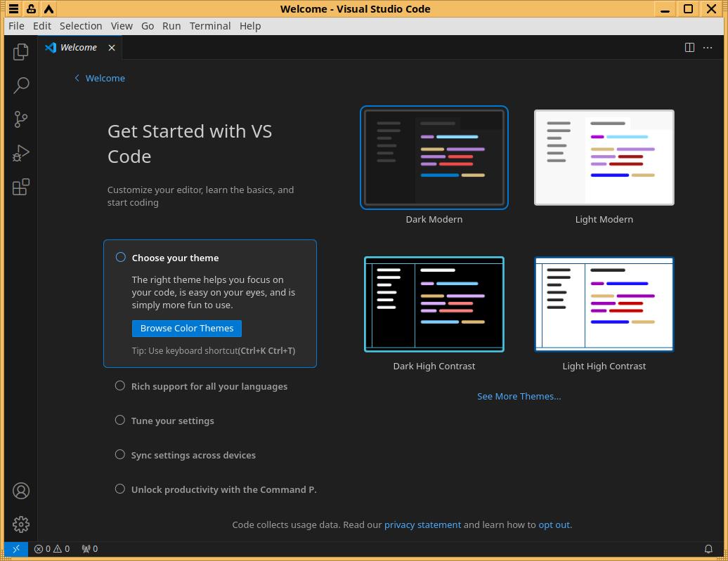Open the 'See More Themes...' link
The width and height of the screenshot is (728, 561).
pos(519,396)
